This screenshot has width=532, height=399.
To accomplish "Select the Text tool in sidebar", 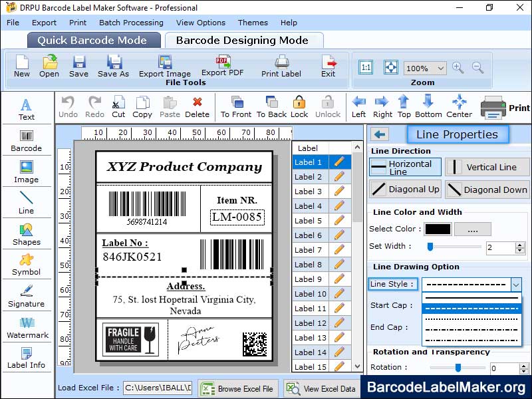I will [x=26, y=109].
